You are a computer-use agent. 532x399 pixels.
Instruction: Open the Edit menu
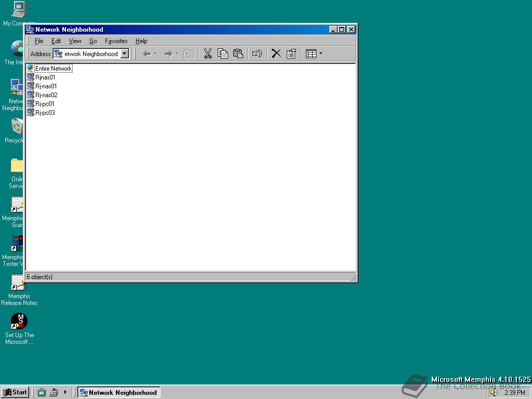(x=56, y=41)
